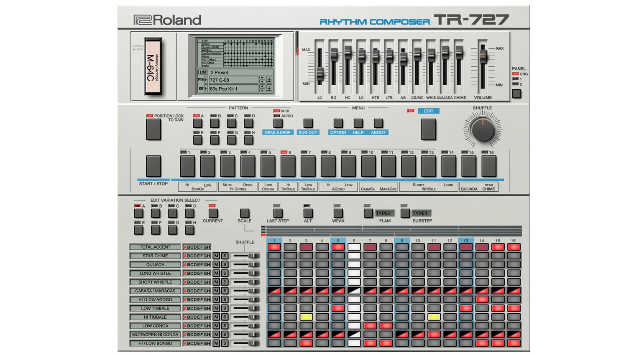Open the KIT list arrow
Screen dimensions: 644x355
(206, 89)
